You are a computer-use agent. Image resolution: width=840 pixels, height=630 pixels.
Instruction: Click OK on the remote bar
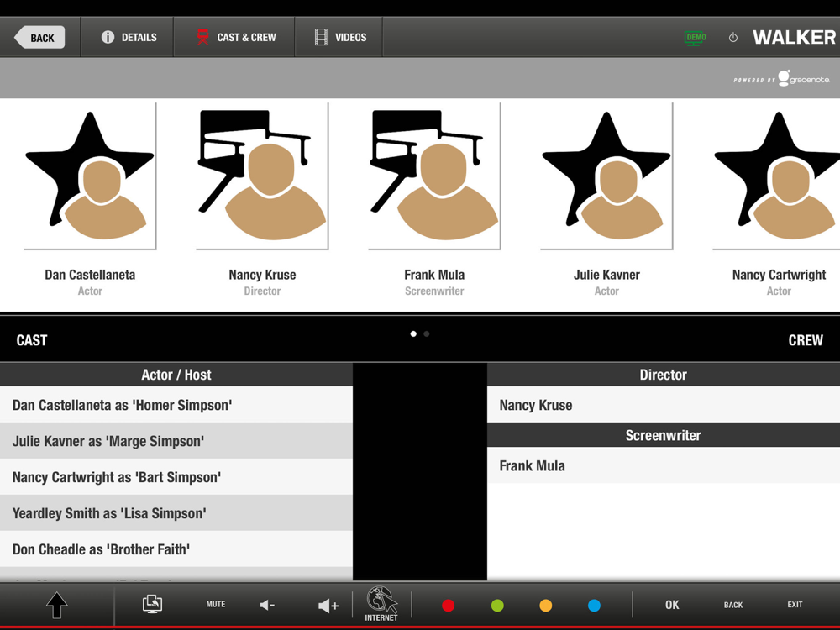pos(672,605)
